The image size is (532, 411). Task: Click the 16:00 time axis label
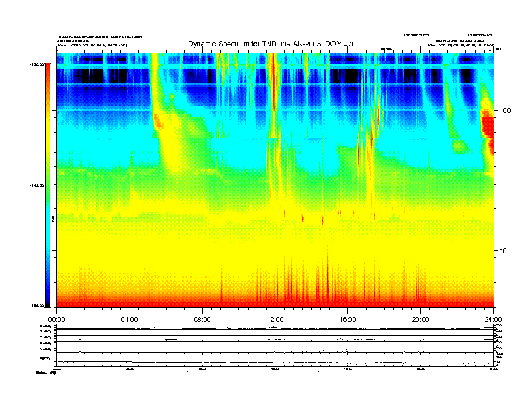pos(348,320)
